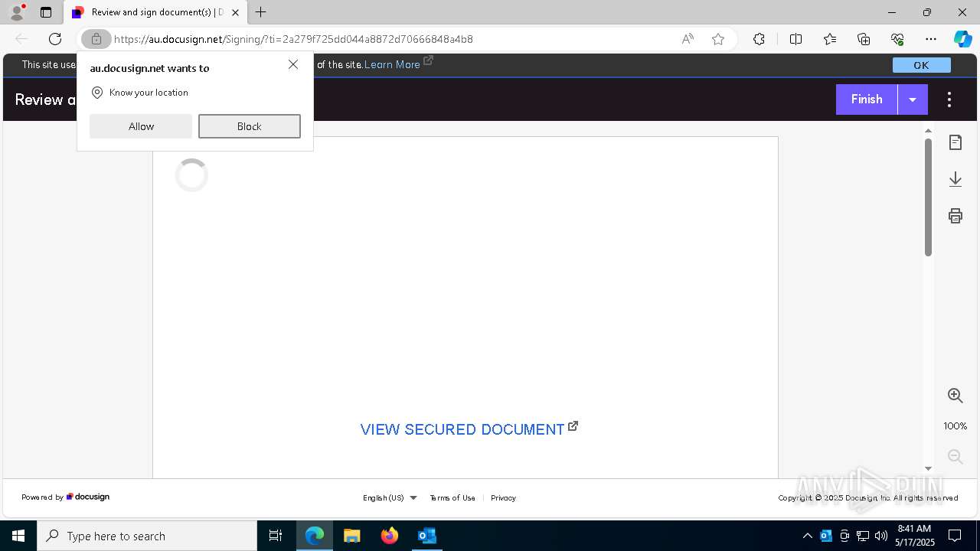Open the DocuSign three-dot options menu

click(949, 99)
